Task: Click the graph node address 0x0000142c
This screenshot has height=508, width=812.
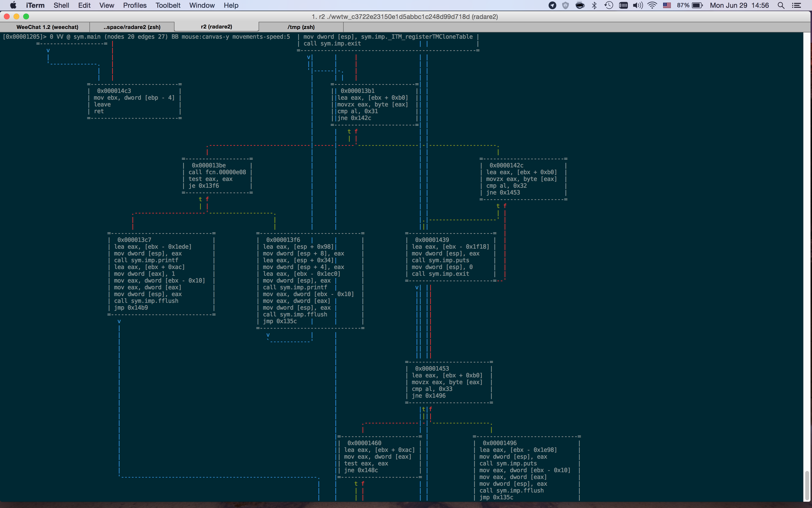Action: pyautogui.click(x=506, y=165)
